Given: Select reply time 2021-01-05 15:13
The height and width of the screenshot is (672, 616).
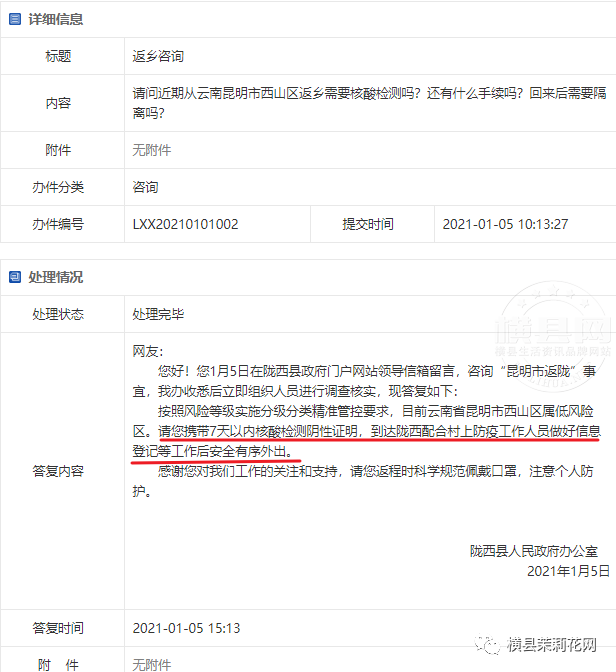Looking at the screenshot, I should click(x=186, y=628).
